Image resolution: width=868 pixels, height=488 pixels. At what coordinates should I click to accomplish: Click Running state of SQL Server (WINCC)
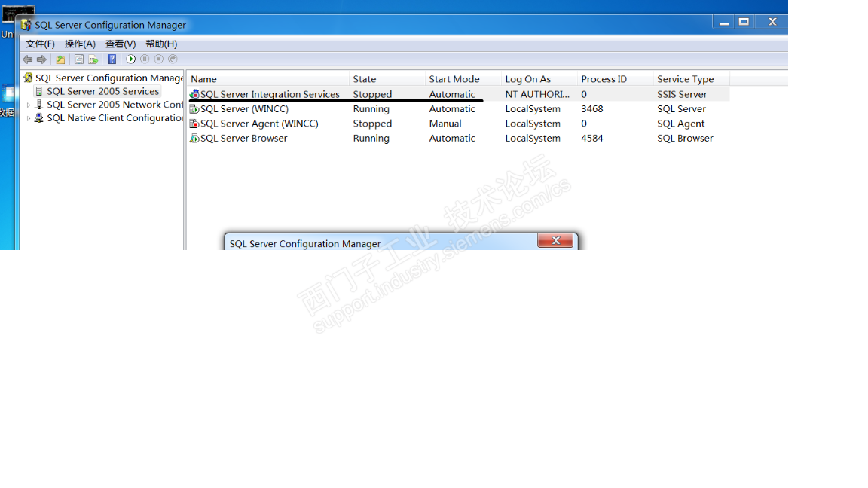tap(371, 109)
